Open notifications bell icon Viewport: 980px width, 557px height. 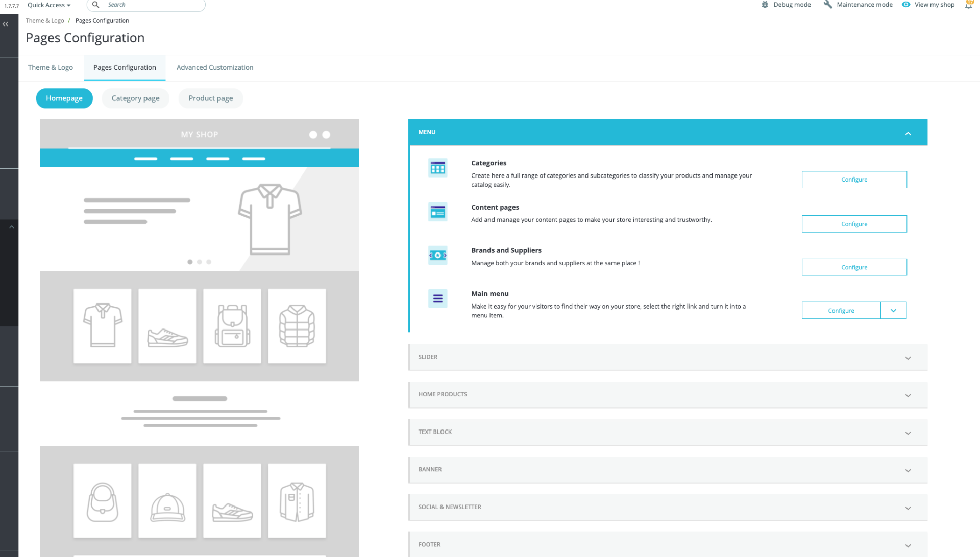click(x=968, y=5)
